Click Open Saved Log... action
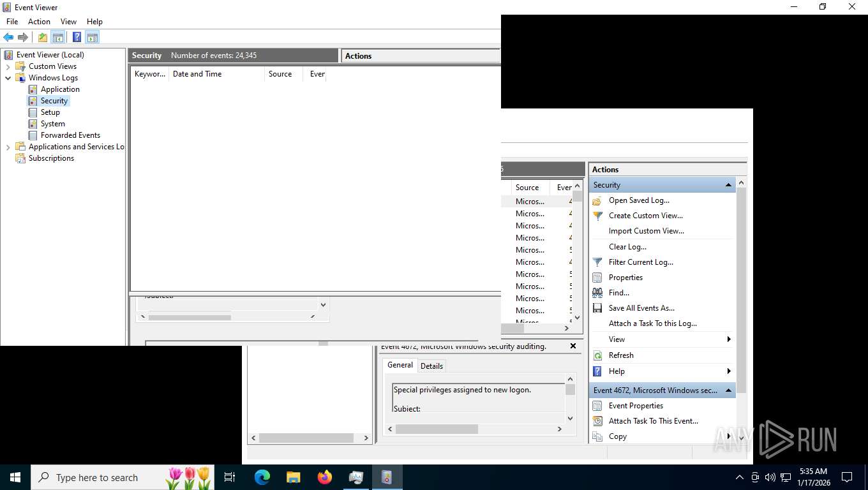Screen dimensions: 868x490 point(639,200)
